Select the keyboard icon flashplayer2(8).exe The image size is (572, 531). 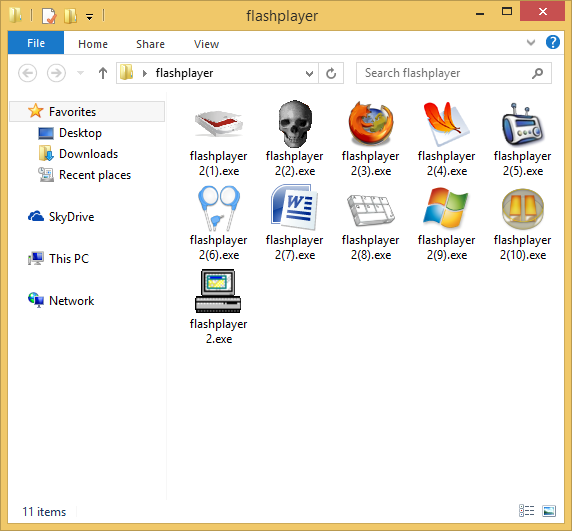(371, 210)
